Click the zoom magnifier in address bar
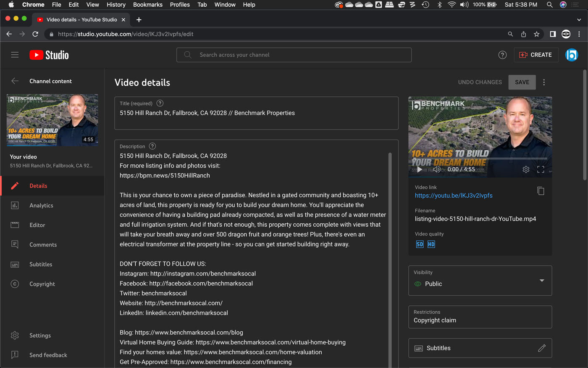 tap(510, 34)
